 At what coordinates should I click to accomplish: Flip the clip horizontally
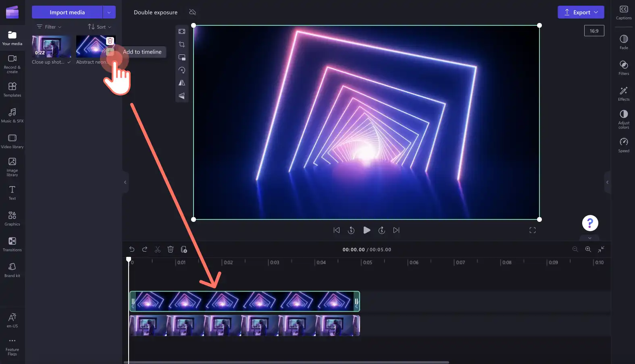[182, 83]
